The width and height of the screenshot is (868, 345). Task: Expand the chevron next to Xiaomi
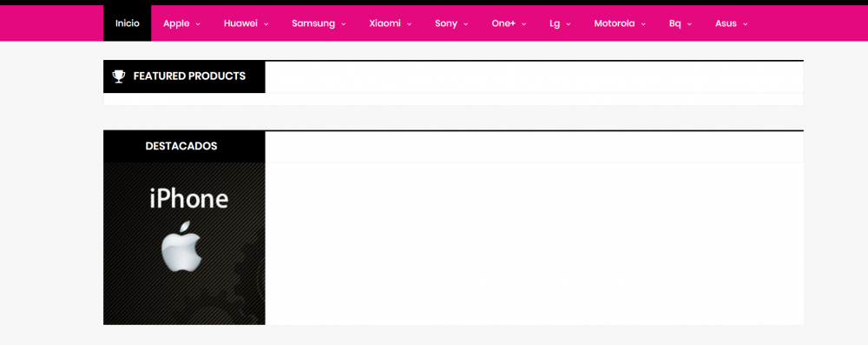pos(410,23)
